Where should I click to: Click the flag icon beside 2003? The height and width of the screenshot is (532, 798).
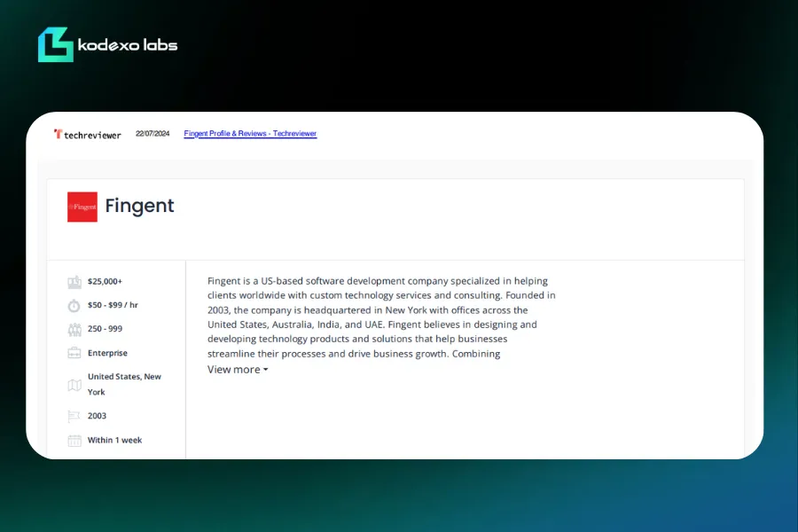pyautogui.click(x=74, y=417)
